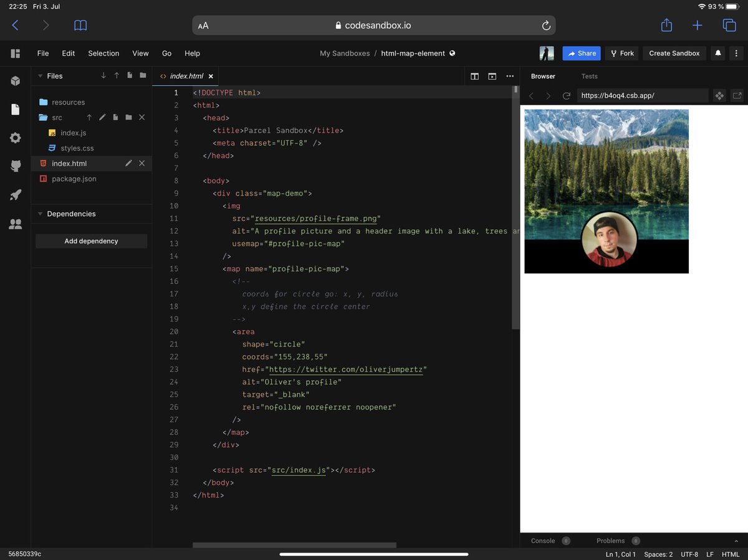Viewport: 748px width, 560px height.
Task: Click the editor horizontal scrollbar
Action: [294, 545]
